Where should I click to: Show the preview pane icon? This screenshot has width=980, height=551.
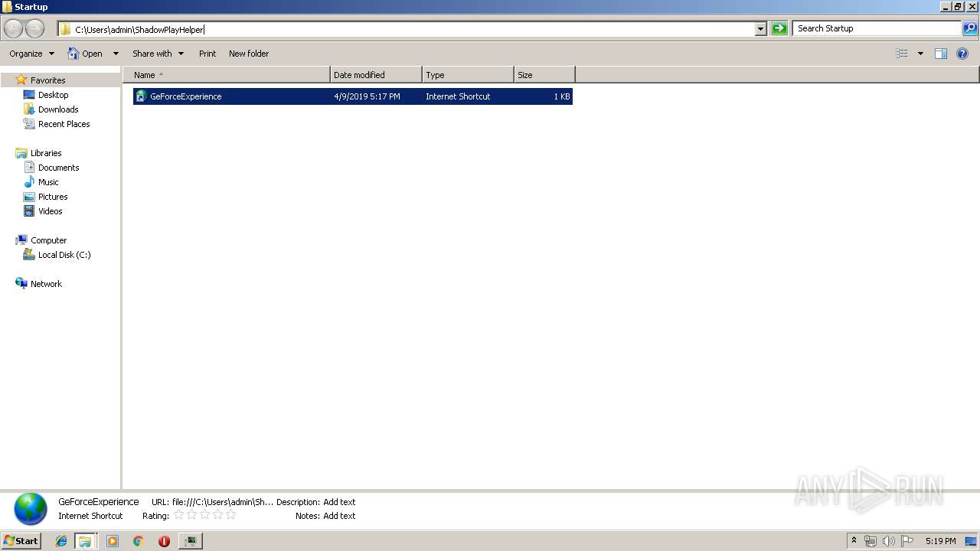point(941,54)
